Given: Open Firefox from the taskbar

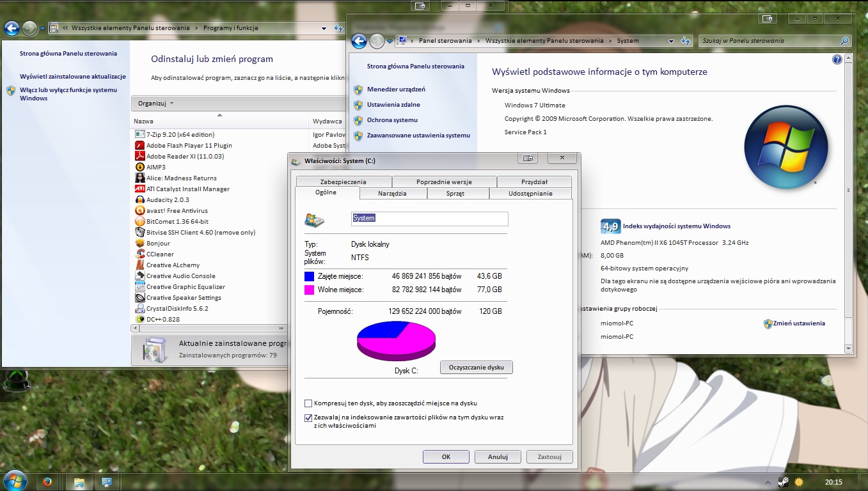Looking at the screenshot, I should 47,481.
